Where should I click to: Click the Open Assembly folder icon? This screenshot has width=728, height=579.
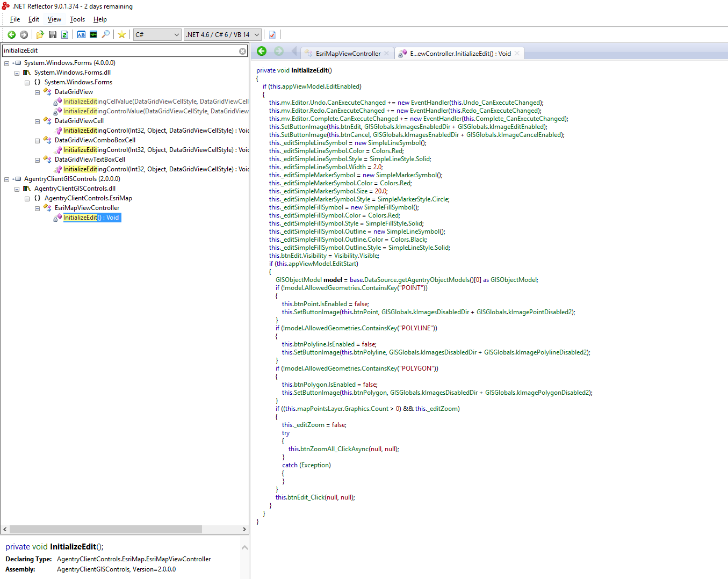(x=40, y=35)
